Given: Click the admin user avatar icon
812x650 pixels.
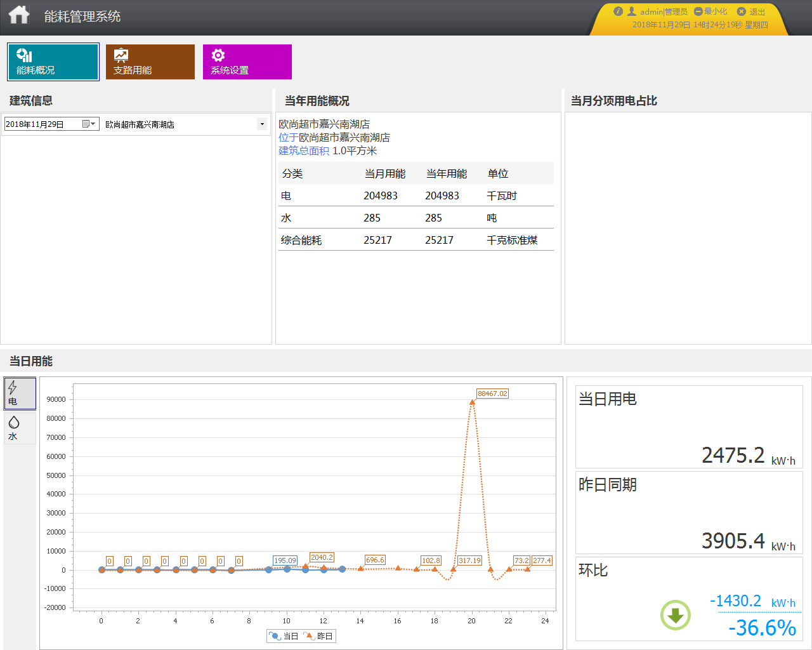Looking at the screenshot, I should (x=632, y=11).
